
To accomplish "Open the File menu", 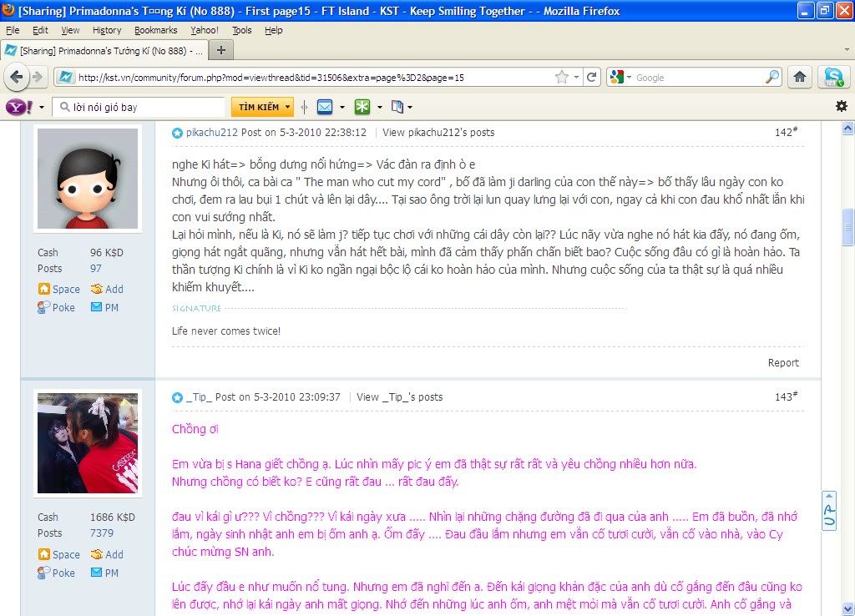I will tap(13, 30).
